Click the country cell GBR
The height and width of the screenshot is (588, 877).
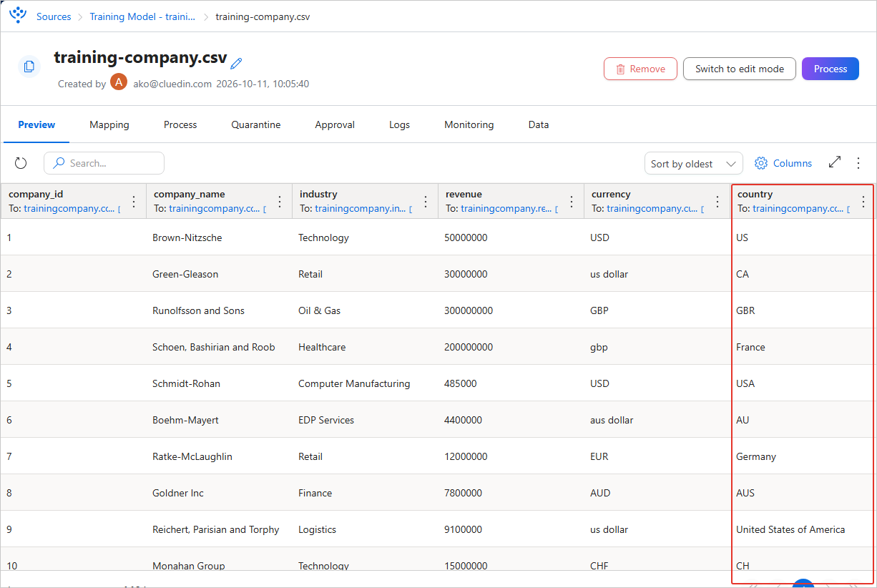745,310
